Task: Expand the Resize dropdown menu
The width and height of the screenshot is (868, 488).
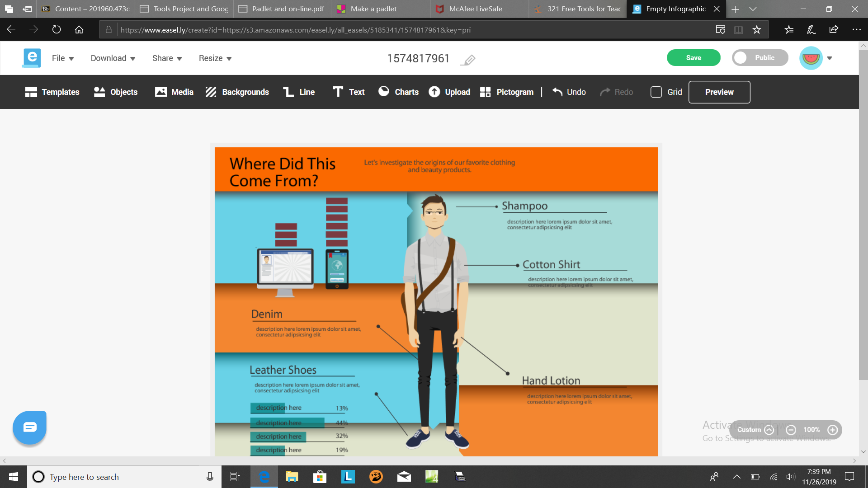Action: [215, 58]
